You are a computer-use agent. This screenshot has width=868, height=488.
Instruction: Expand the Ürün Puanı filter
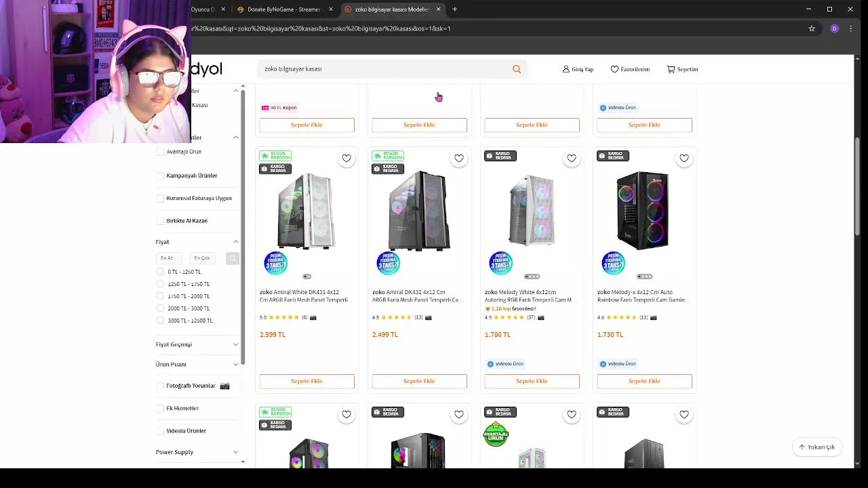(x=235, y=364)
